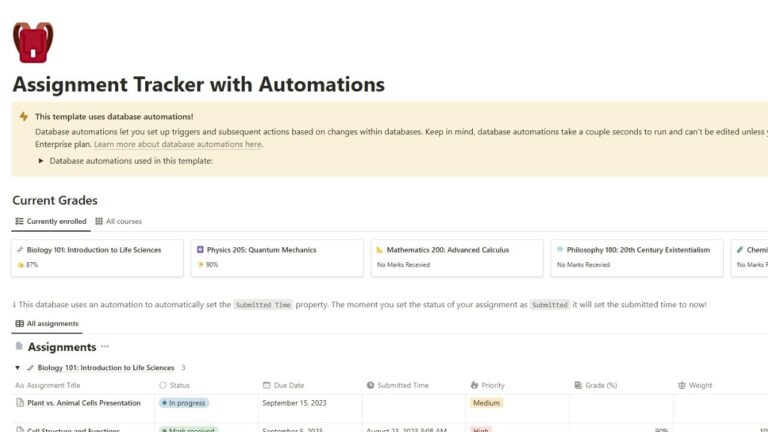Click the Assignments database page icon
The width and height of the screenshot is (768, 432).
[x=19, y=347]
